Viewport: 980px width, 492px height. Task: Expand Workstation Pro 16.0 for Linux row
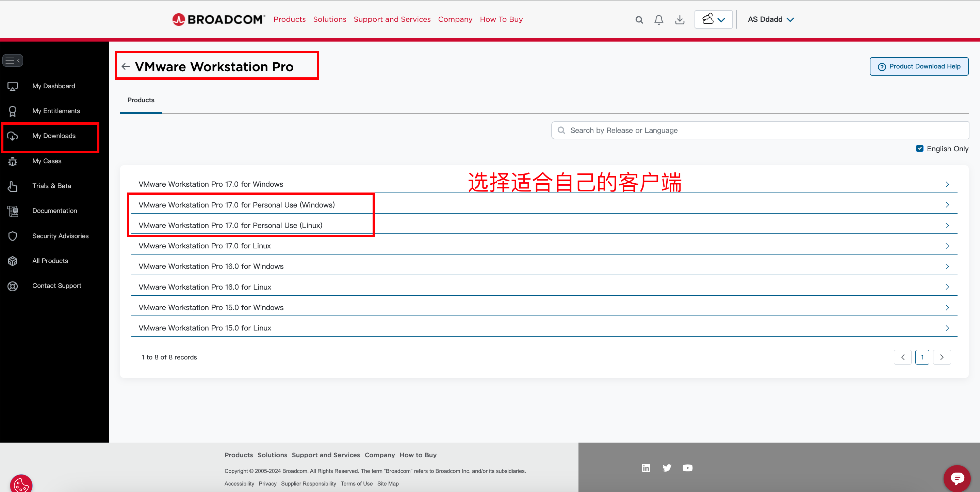(544, 287)
